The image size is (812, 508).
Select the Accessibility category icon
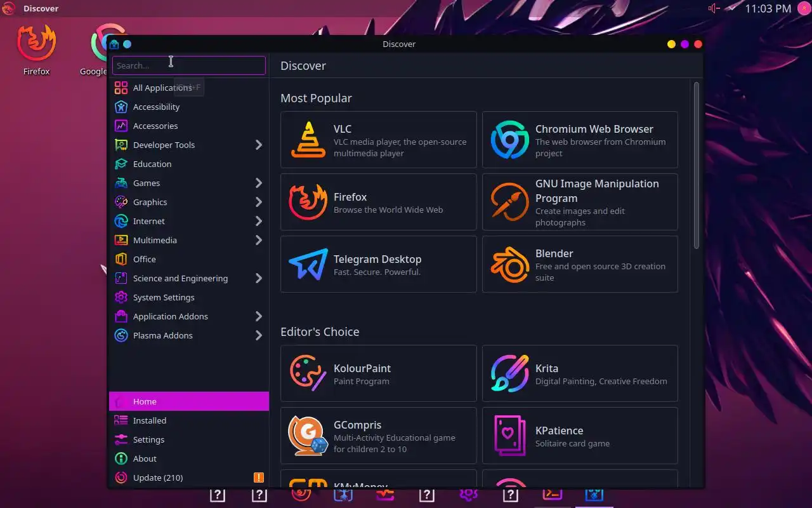tap(121, 107)
